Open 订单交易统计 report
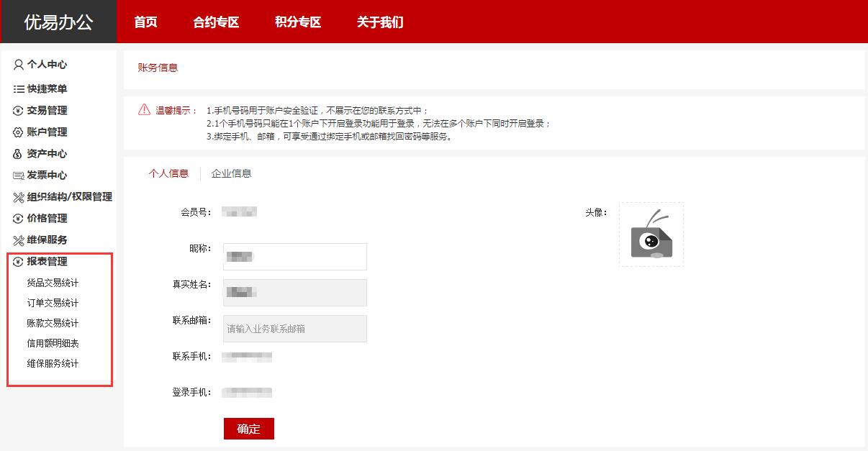868x451 pixels. (53, 303)
